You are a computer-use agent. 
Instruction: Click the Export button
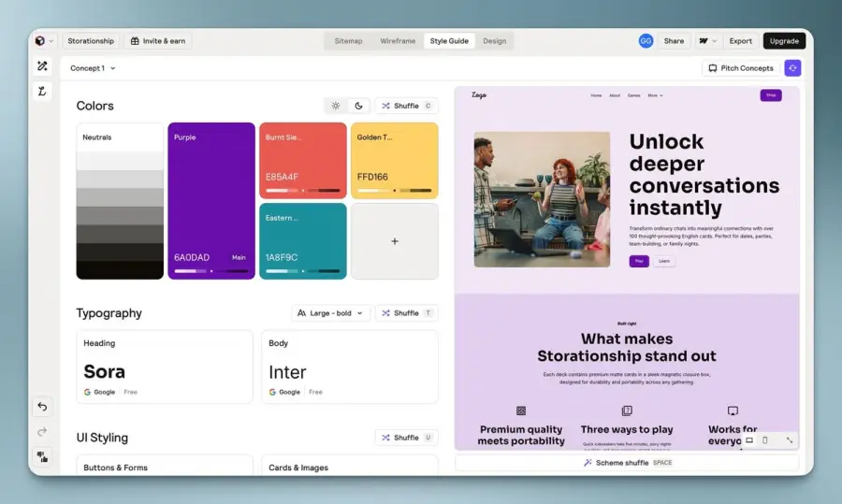tap(741, 41)
